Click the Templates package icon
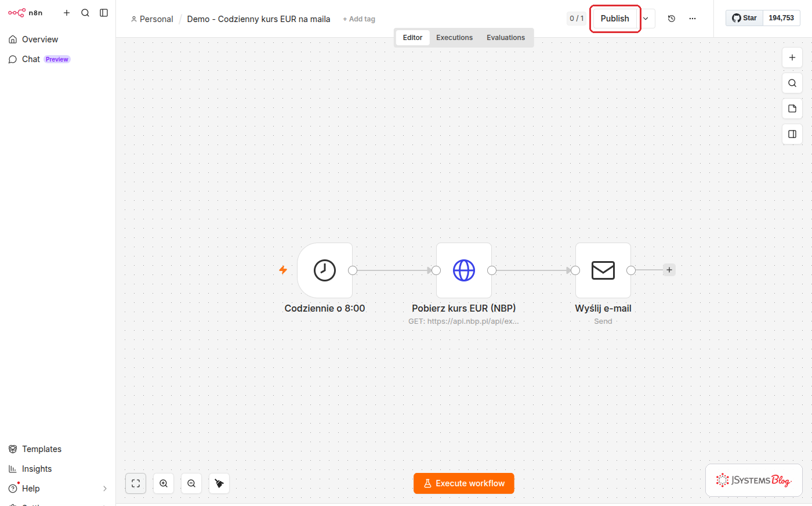 pyautogui.click(x=13, y=449)
